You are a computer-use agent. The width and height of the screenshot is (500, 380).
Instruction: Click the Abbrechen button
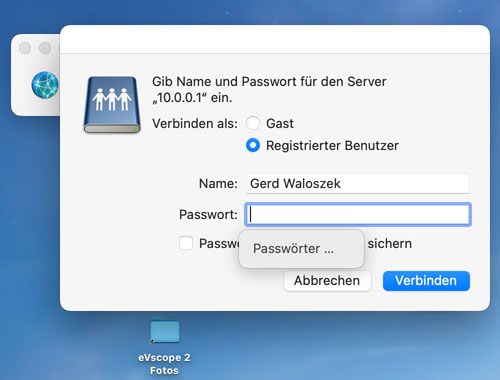point(327,281)
